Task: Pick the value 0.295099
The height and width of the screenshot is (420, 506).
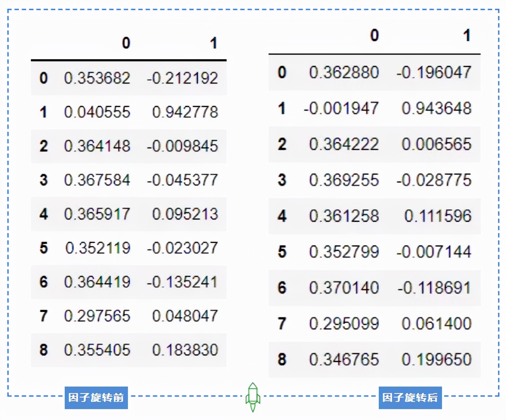Action: point(344,324)
